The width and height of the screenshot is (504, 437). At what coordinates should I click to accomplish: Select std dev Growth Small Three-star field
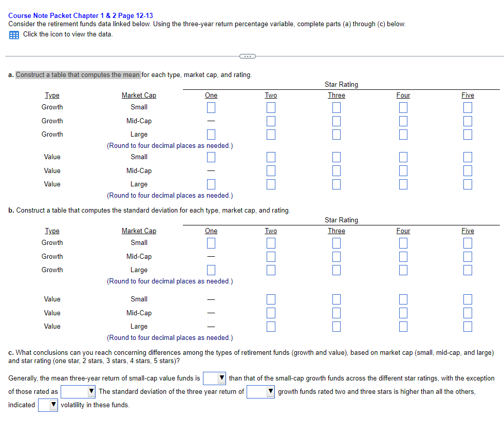337,243
